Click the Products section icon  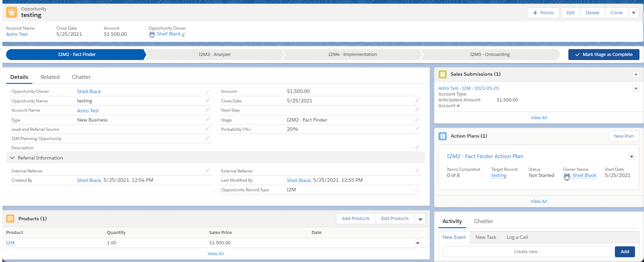coord(10,218)
